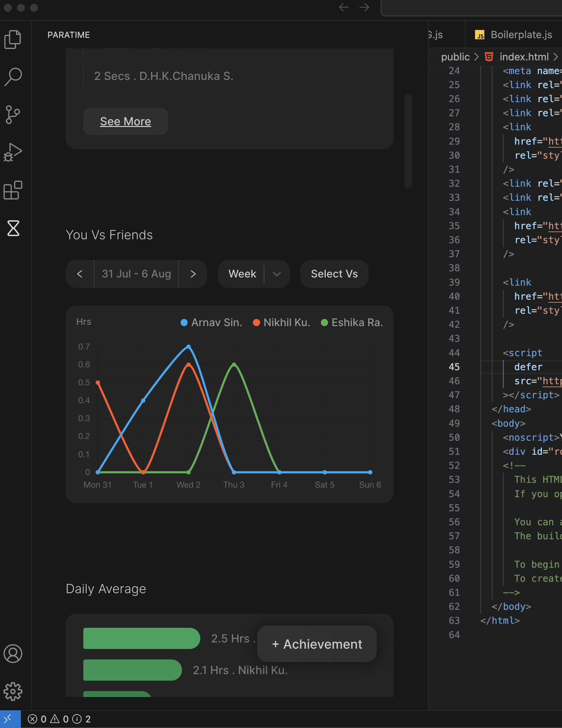Click HTML5 icon beside index.html breadcrumb
This screenshot has height=728, width=562.
489,57
